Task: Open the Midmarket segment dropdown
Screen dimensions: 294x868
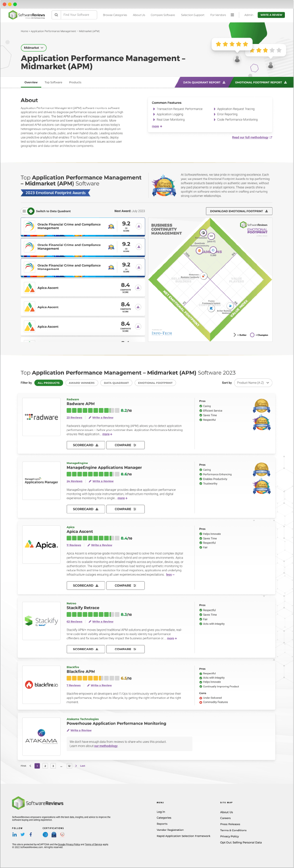Action: [34, 48]
